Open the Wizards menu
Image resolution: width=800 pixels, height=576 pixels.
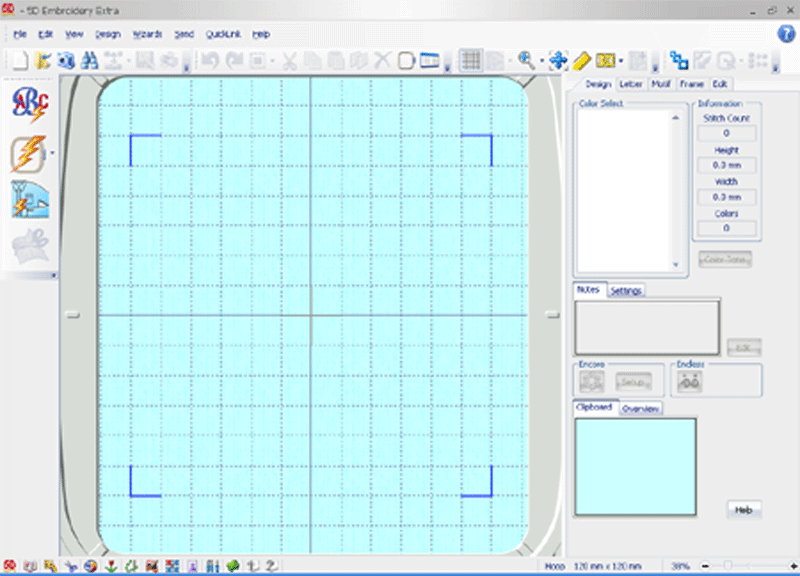tap(147, 34)
